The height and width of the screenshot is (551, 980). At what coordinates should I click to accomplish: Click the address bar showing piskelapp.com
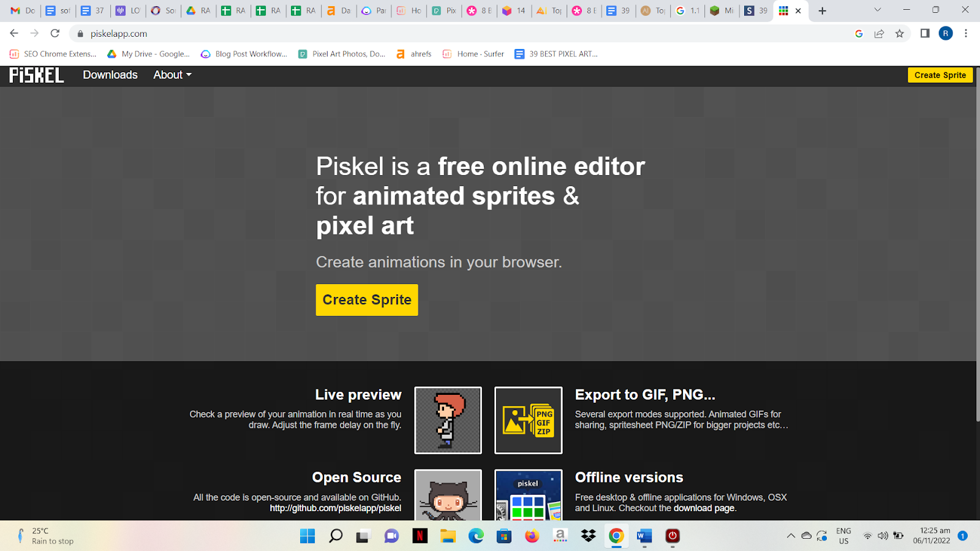[459, 34]
